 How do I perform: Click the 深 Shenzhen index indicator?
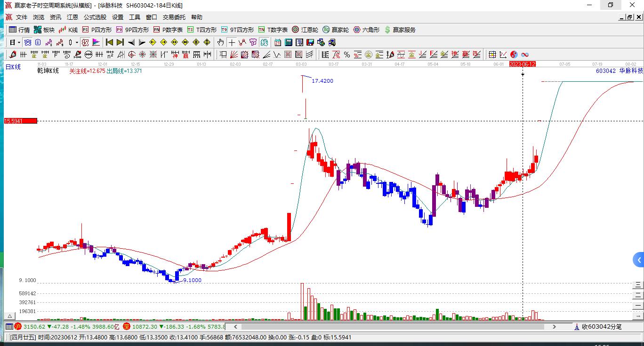coord(126,326)
